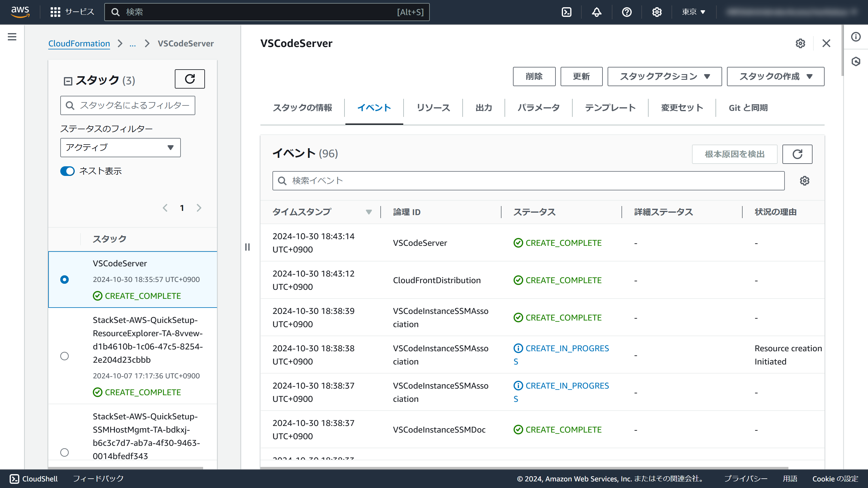This screenshot has height=488, width=868.
Task: Open event table preferences gear
Action: click(804, 181)
